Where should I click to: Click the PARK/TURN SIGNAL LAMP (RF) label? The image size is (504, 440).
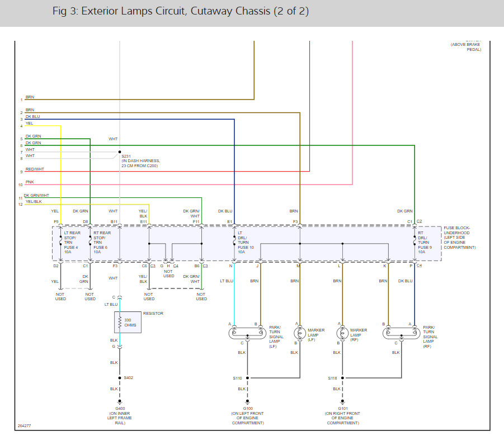pos(430,337)
